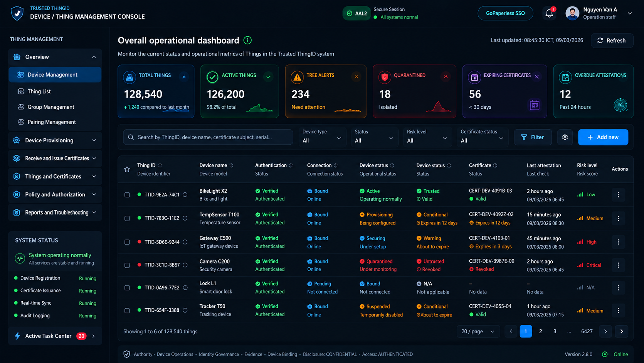Screen dimensions: 644x363
Task: Expand Policy and Authorization section
Action: tap(55, 194)
